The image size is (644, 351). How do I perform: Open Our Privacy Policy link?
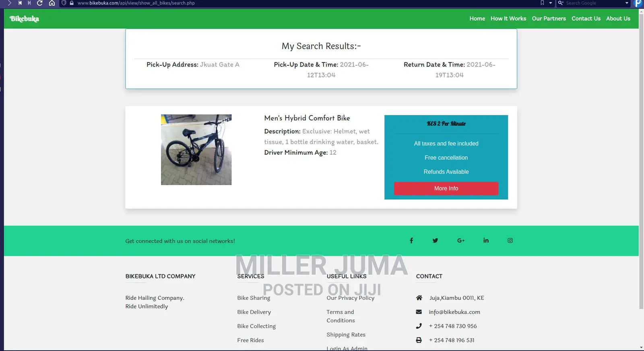point(350,298)
